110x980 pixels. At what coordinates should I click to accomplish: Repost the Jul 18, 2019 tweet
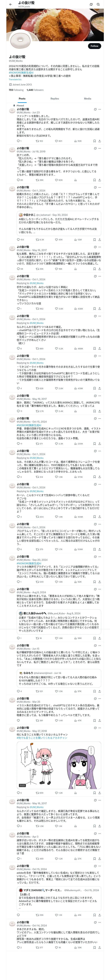39,180
